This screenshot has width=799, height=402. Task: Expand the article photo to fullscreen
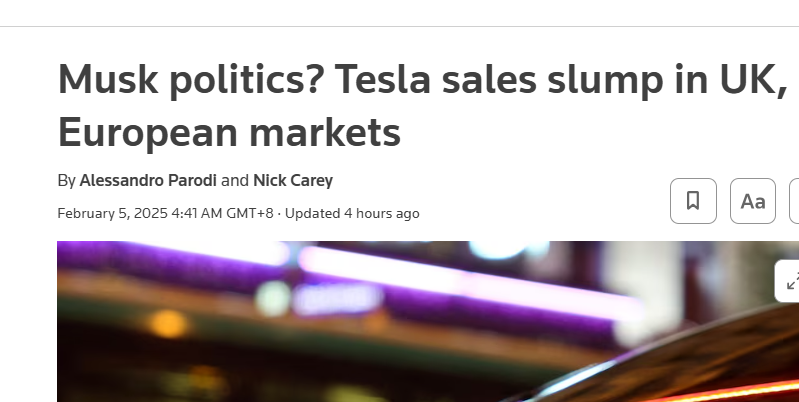click(x=789, y=281)
